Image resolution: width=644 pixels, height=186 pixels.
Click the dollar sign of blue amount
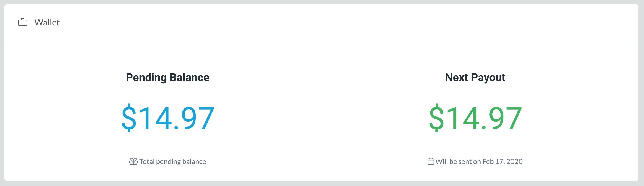[129, 118]
